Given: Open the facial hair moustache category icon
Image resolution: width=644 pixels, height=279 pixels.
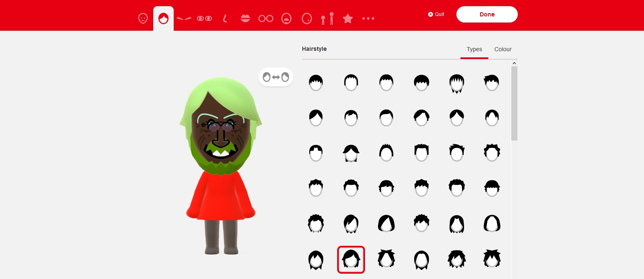Looking at the screenshot, I should 286,18.
